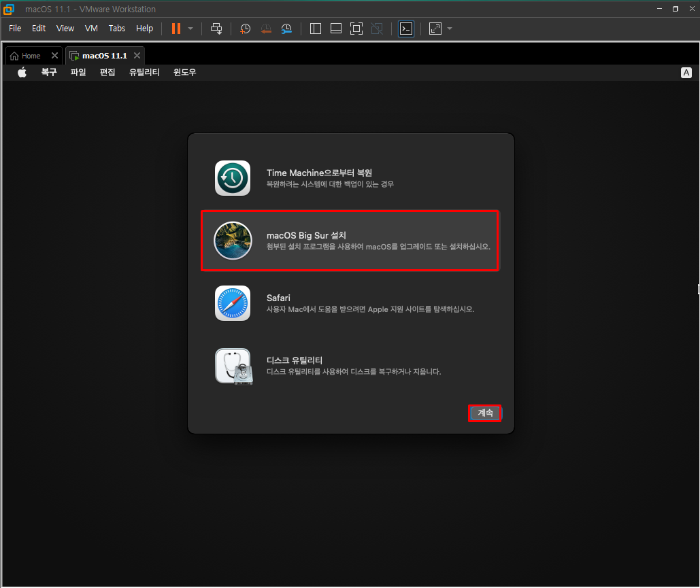
Task: Open the Tabs menu
Action: click(x=117, y=28)
